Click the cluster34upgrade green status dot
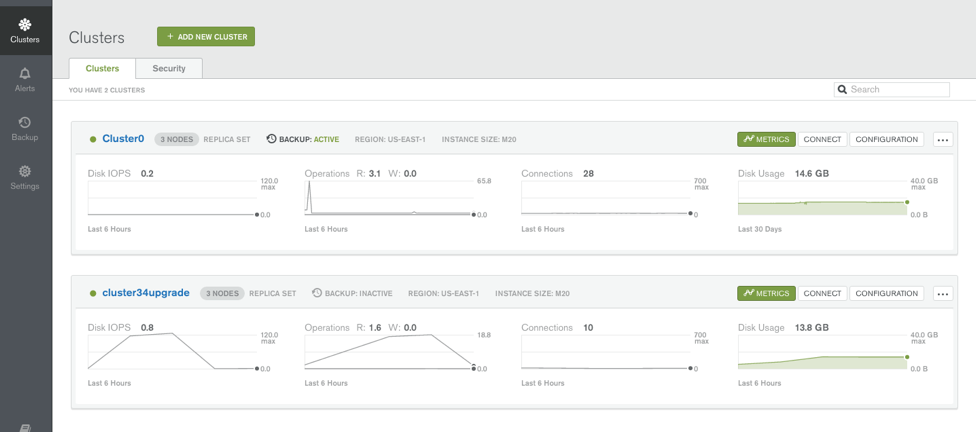Viewport: 976px width, 432px height. (x=93, y=293)
